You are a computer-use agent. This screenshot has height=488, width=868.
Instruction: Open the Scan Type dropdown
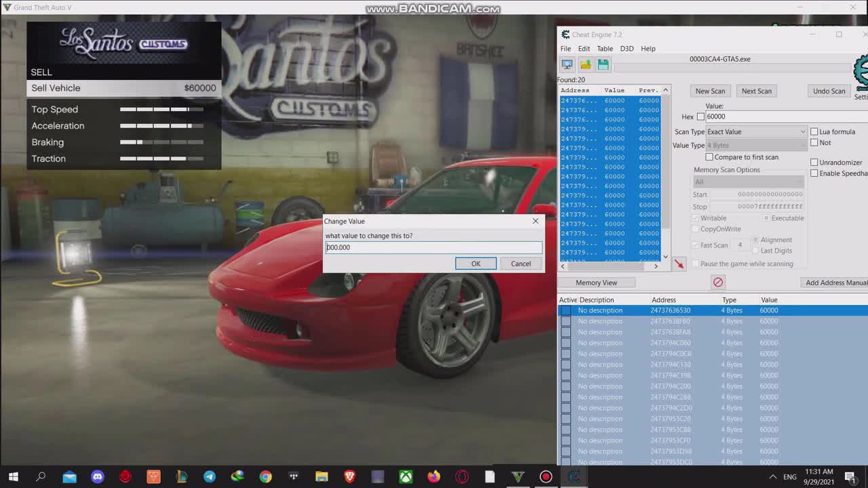(756, 131)
